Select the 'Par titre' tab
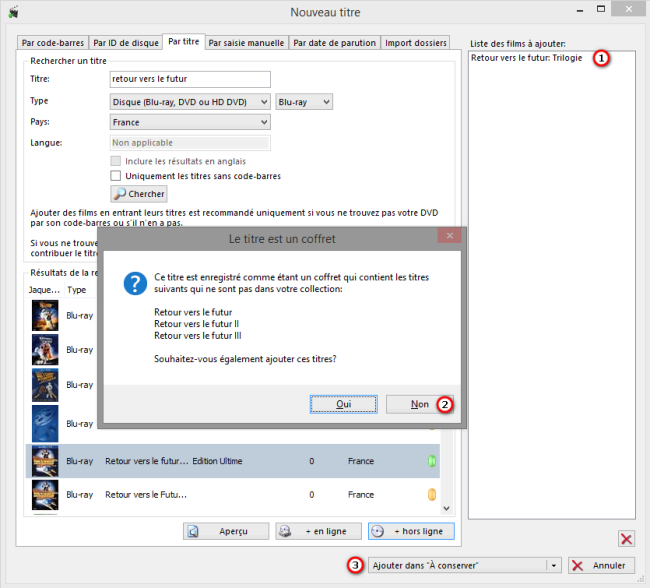 [184, 41]
